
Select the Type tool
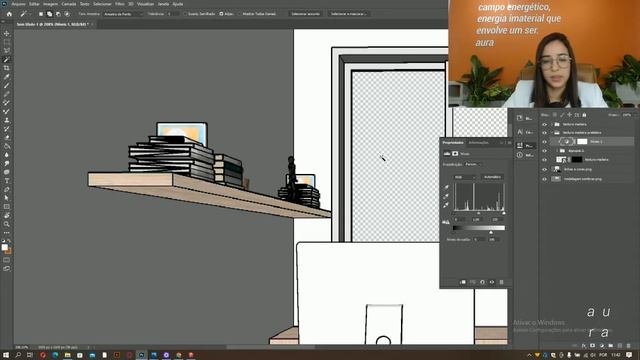[7, 181]
